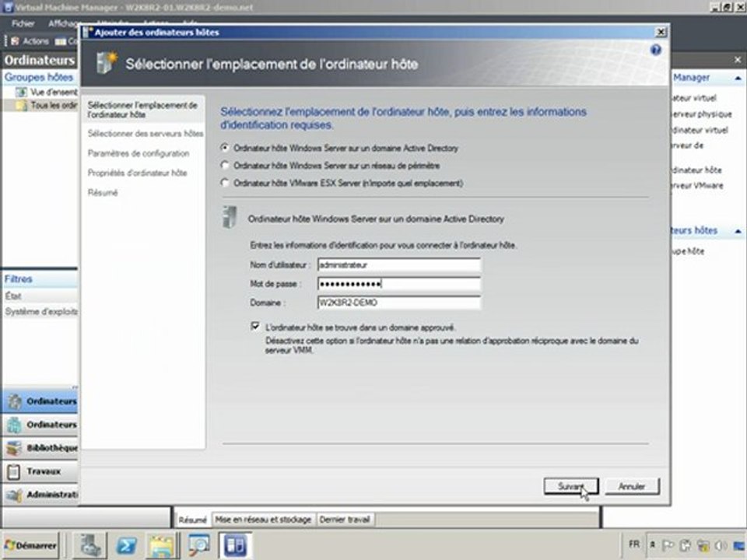The image size is (747, 560).
Task: Open the magnifier application in the taskbar
Action: pyautogui.click(x=198, y=545)
